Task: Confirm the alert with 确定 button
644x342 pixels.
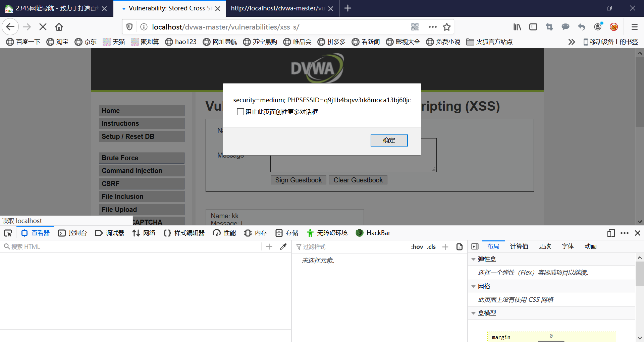Action: (x=389, y=140)
